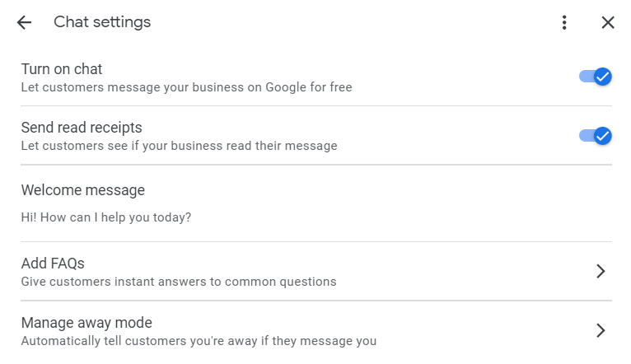Click the Welcome message heading
The image size is (631, 364).
[x=82, y=190]
